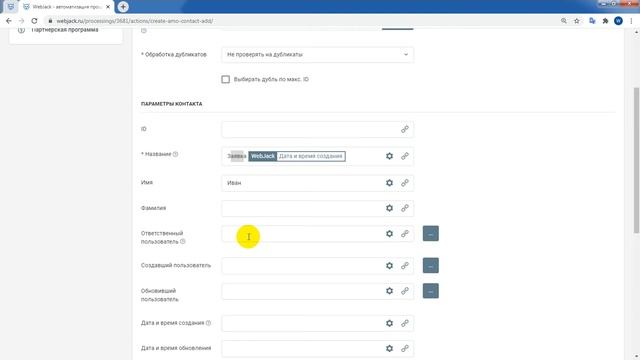Select WebJack Дата и время создания tag
The image size is (640, 360).
click(297, 156)
